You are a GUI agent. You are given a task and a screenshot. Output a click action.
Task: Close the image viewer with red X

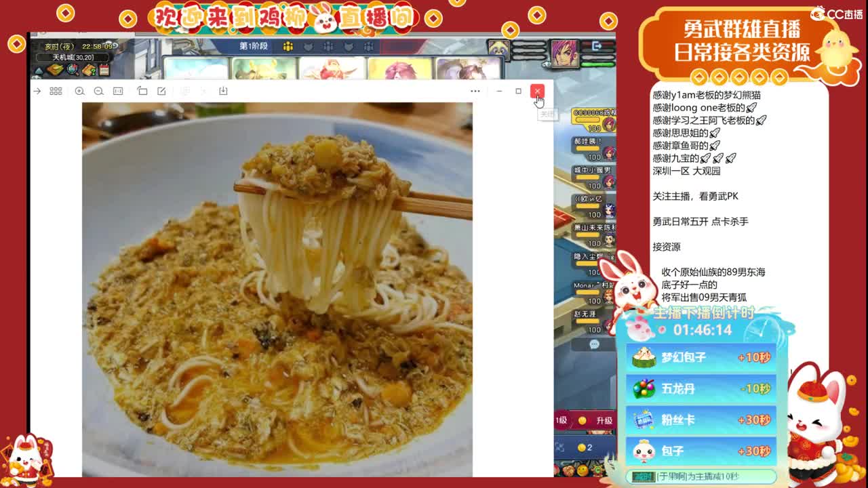coord(537,91)
